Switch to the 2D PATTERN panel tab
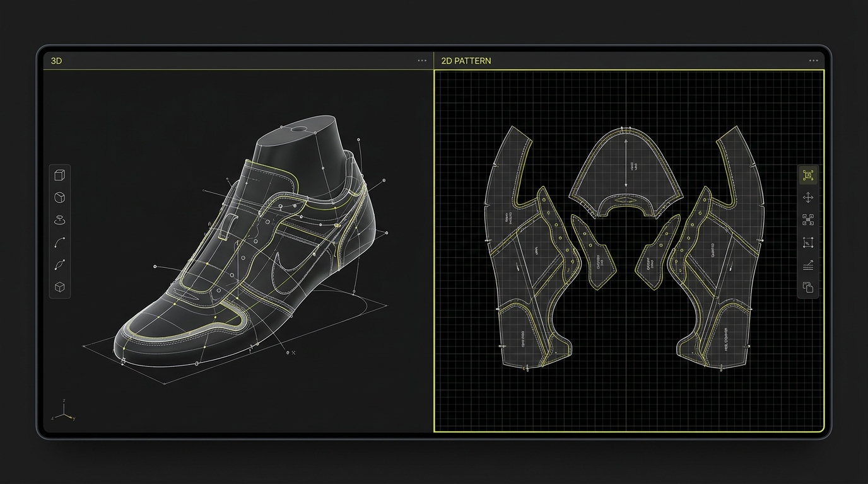Viewport: 868px width, 484px height. [466, 61]
